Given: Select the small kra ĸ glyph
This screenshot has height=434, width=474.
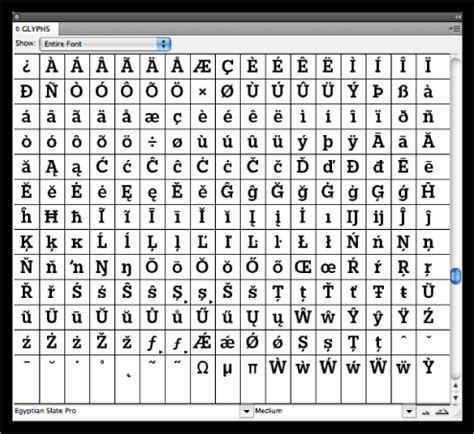Looking at the screenshot, I should tap(77, 242).
